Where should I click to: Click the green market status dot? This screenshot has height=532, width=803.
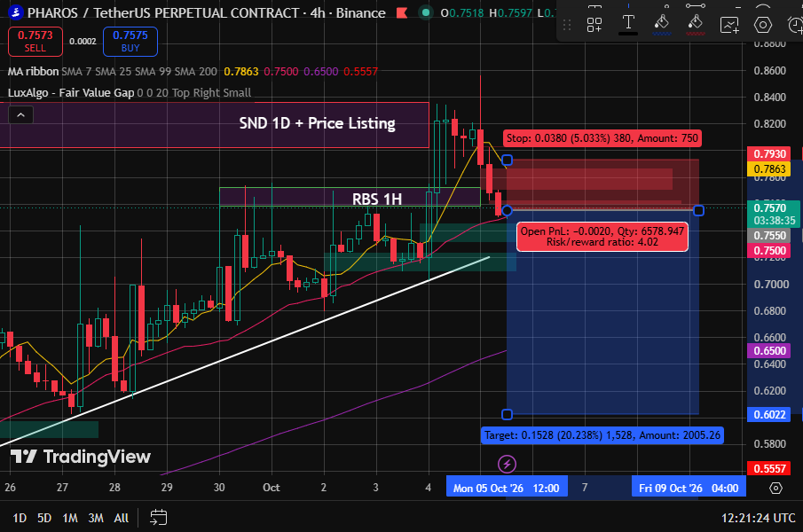click(426, 12)
